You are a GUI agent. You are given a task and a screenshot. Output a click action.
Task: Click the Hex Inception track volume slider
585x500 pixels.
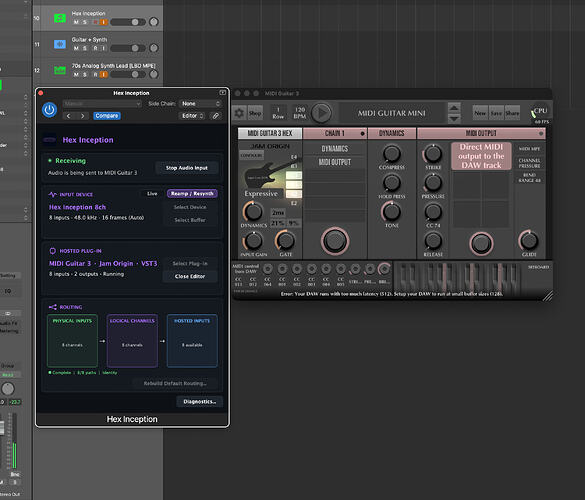point(128,22)
